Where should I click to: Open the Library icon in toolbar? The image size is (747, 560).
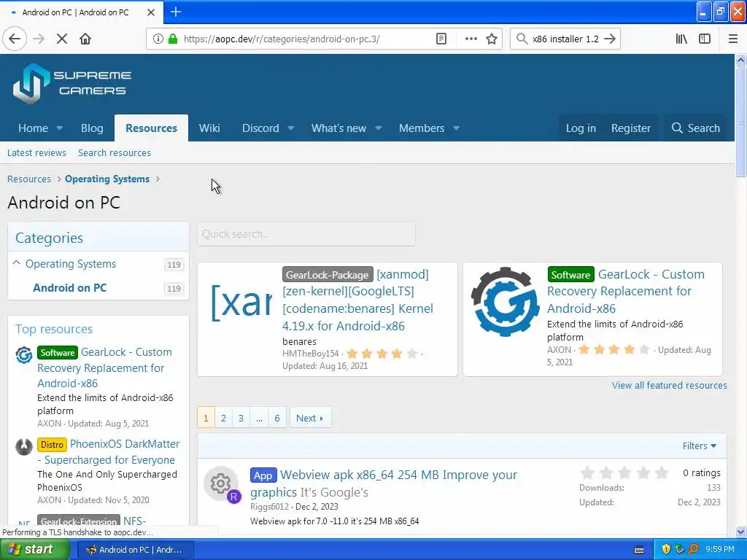[681, 39]
